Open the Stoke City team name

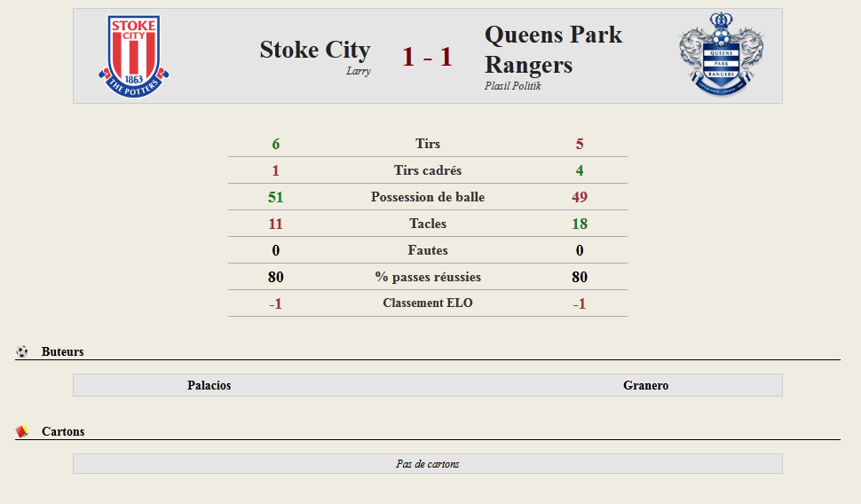tap(315, 50)
